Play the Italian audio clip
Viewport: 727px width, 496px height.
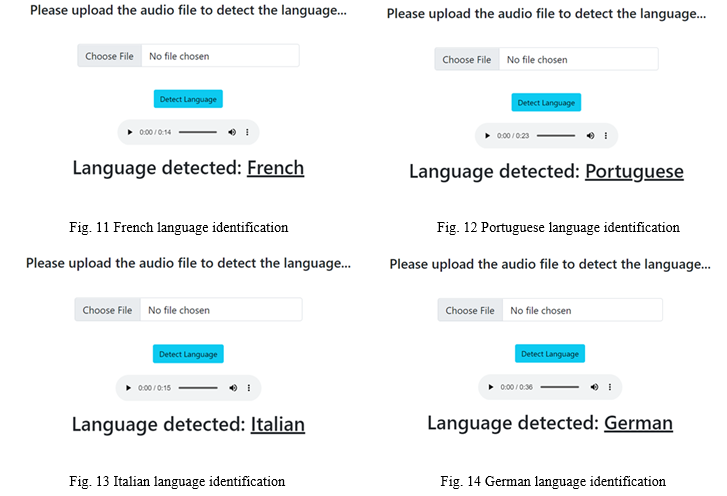coord(128,388)
